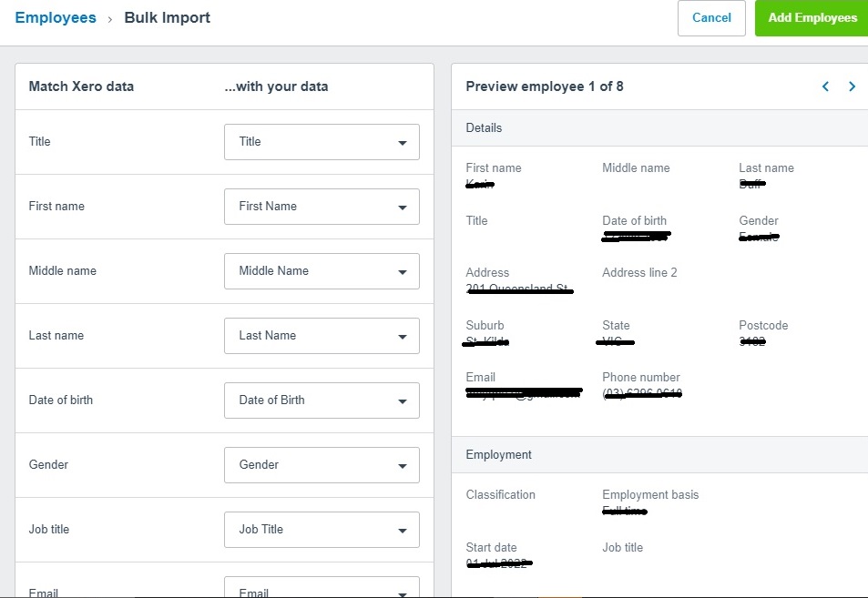This screenshot has height=598, width=868.
Task: Click the breadcrumb separator chevron
Action: pyautogui.click(x=109, y=19)
